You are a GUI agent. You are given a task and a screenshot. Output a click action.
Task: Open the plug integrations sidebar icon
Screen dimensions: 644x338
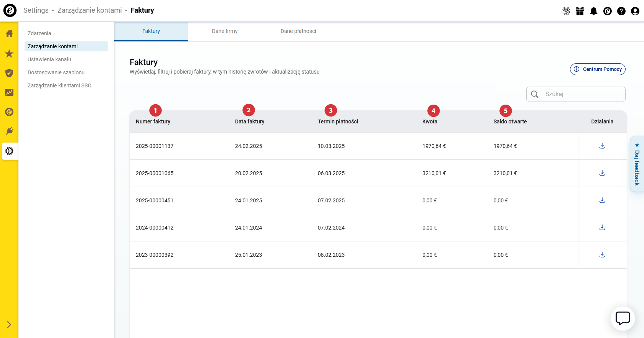[x=9, y=131]
